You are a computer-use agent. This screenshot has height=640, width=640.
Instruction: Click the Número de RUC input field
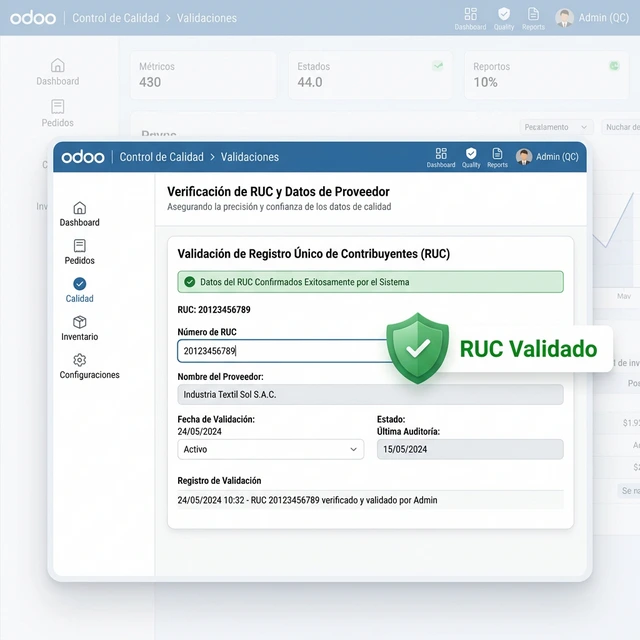(282, 351)
